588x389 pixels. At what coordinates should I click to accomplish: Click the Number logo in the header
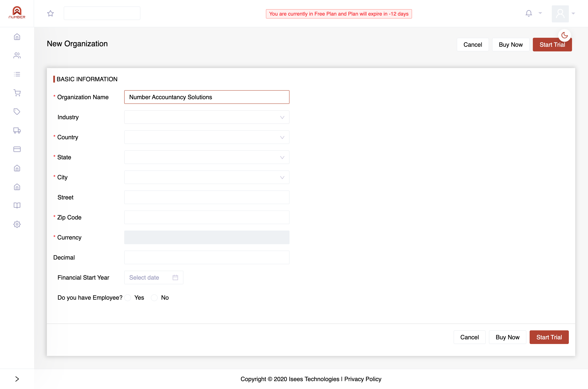pos(17,12)
